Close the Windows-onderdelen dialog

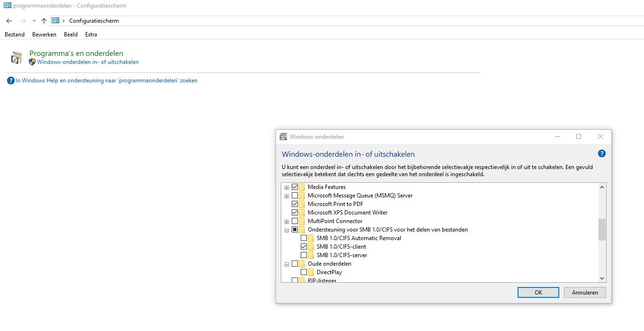pos(600,136)
